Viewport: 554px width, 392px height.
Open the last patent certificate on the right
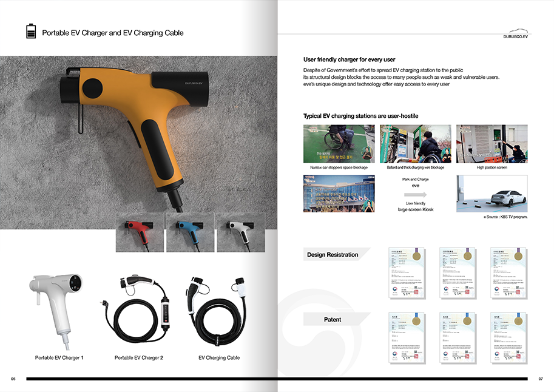coord(507,337)
